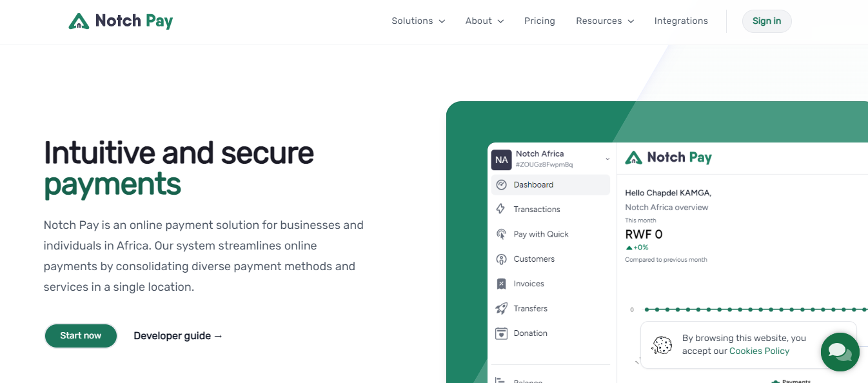Expand the About menu
The image size is (868, 383).
(485, 21)
